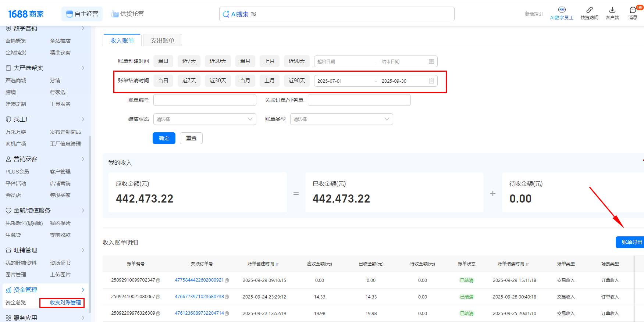
Task: Click into the 账单编号 input field
Action: tap(204, 100)
